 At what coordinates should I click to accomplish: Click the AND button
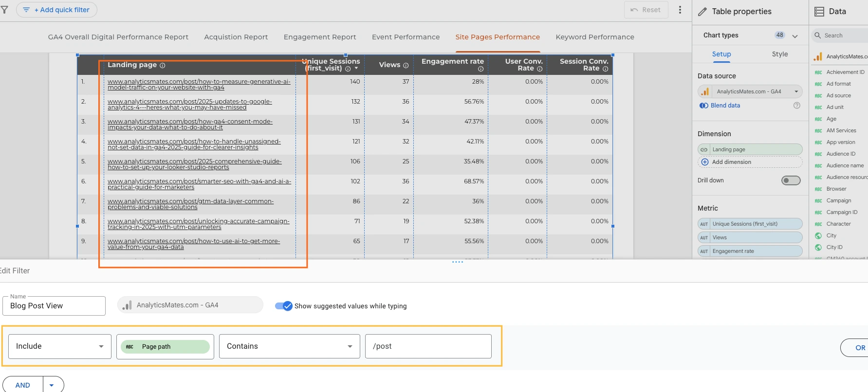pyautogui.click(x=23, y=385)
